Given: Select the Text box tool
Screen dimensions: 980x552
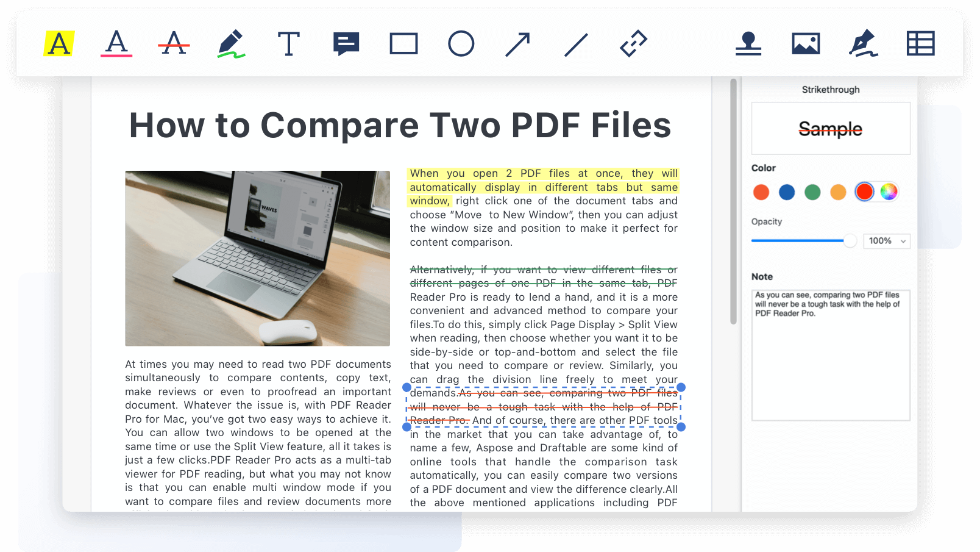Looking at the screenshot, I should [288, 44].
